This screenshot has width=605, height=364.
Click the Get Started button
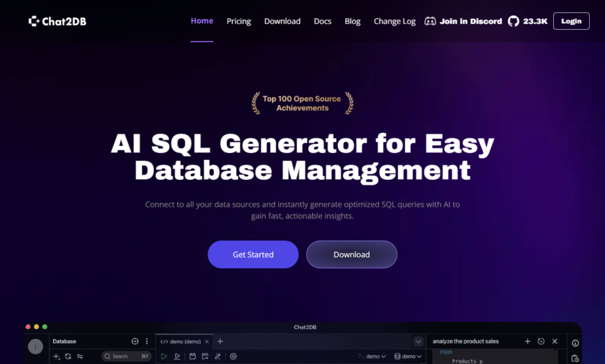pyautogui.click(x=253, y=254)
